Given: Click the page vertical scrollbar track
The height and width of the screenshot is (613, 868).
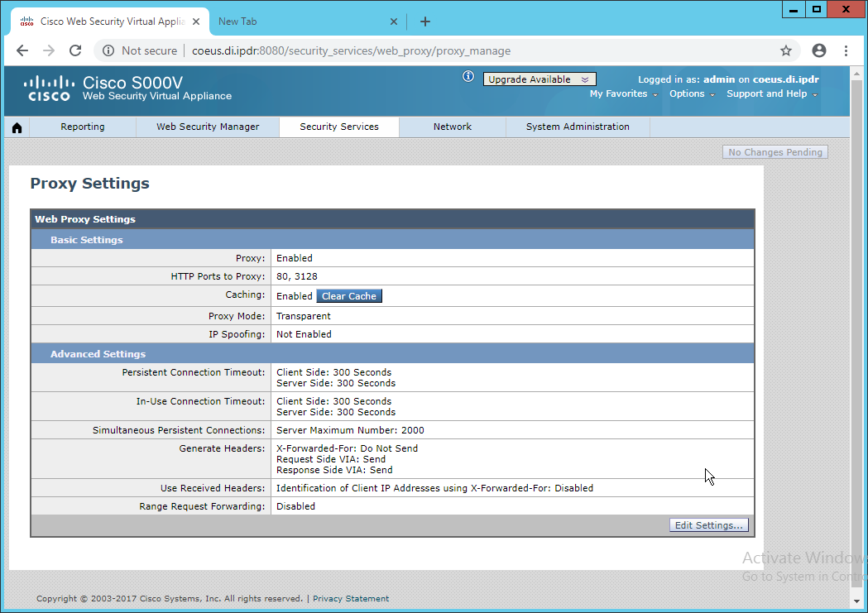Looking at the screenshot, I should [x=856, y=332].
